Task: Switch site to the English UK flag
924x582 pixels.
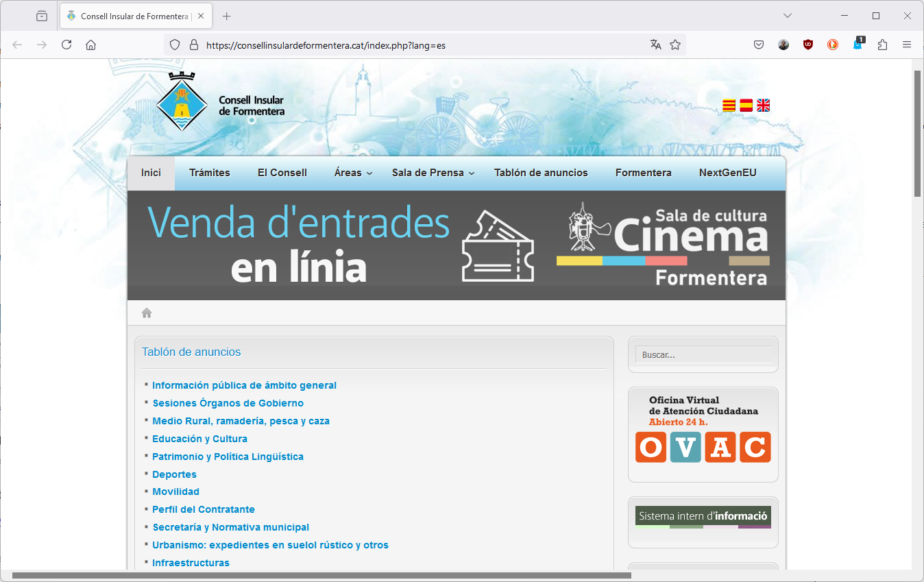Action: click(x=764, y=106)
